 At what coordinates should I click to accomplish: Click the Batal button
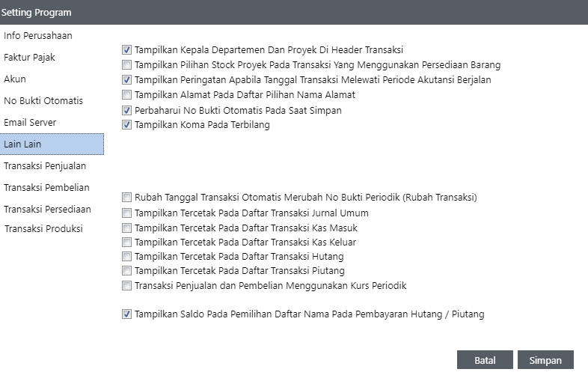pos(485,360)
